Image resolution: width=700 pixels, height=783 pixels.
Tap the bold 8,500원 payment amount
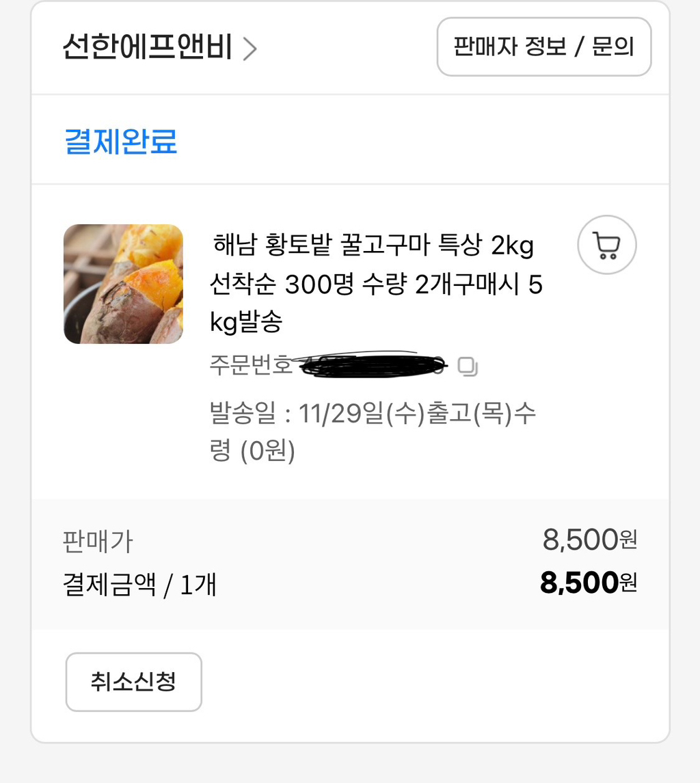(589, 583)
